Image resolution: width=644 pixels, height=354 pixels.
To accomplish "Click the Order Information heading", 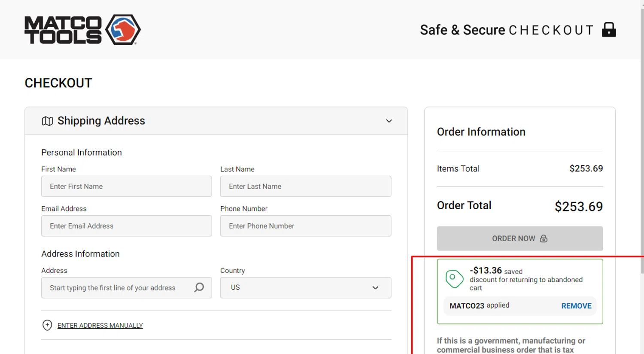I will (481, 132).
